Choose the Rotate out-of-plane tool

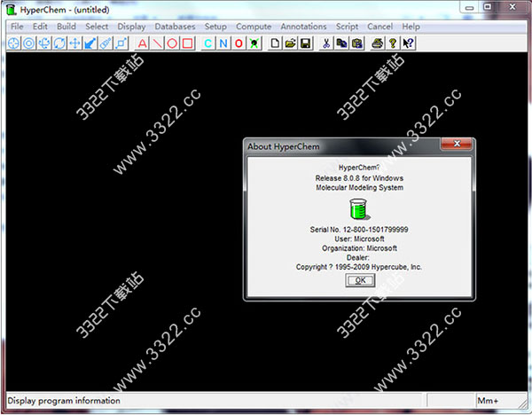pyautogui.click(x=44, y=43)
